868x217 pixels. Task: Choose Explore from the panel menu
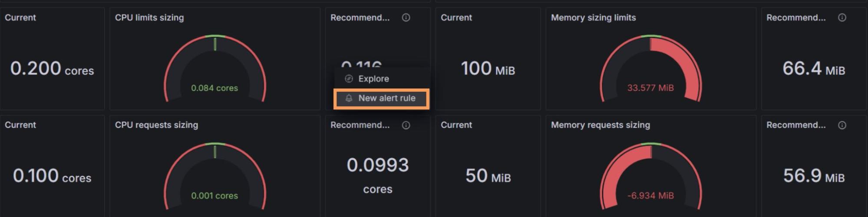[373, 79]
